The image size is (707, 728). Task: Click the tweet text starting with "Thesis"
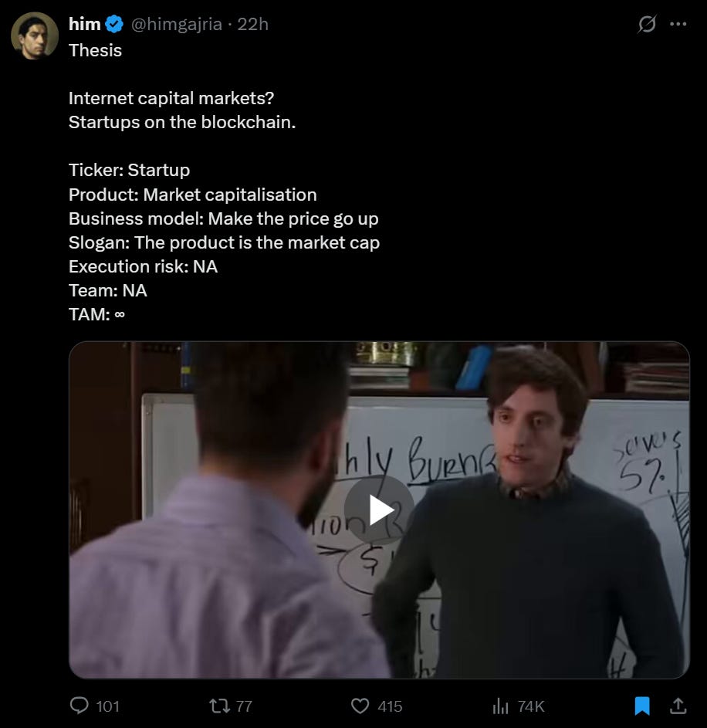click(224, 182)
